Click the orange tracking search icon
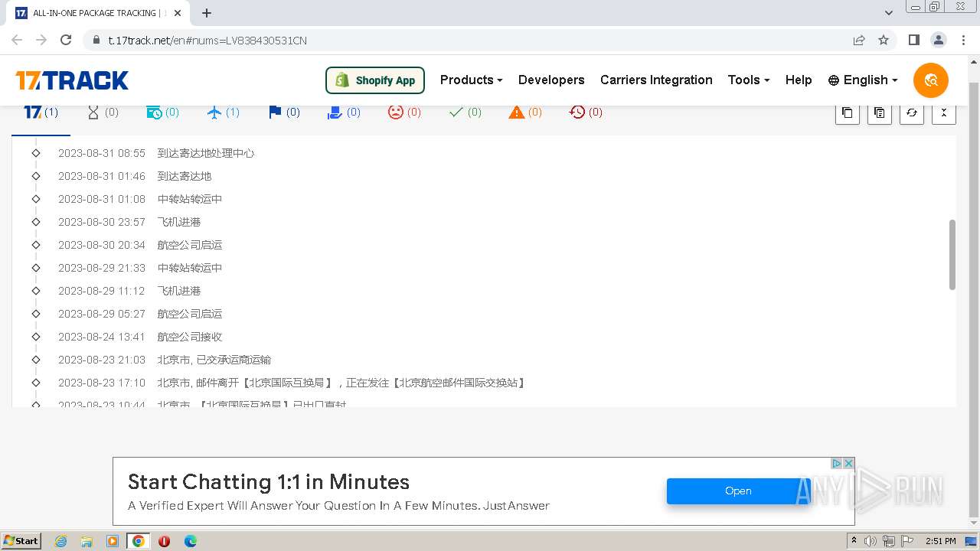980x551 pixels. 931,80
